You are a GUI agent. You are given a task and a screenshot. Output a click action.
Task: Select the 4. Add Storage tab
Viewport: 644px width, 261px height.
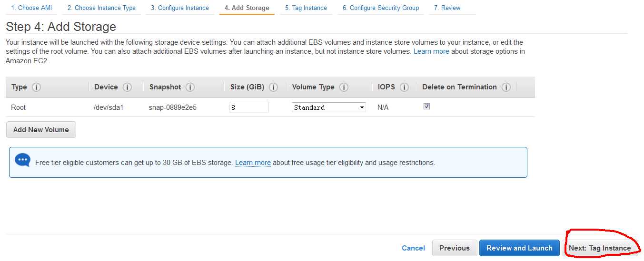pyautogui.click(x=247, y=8)
